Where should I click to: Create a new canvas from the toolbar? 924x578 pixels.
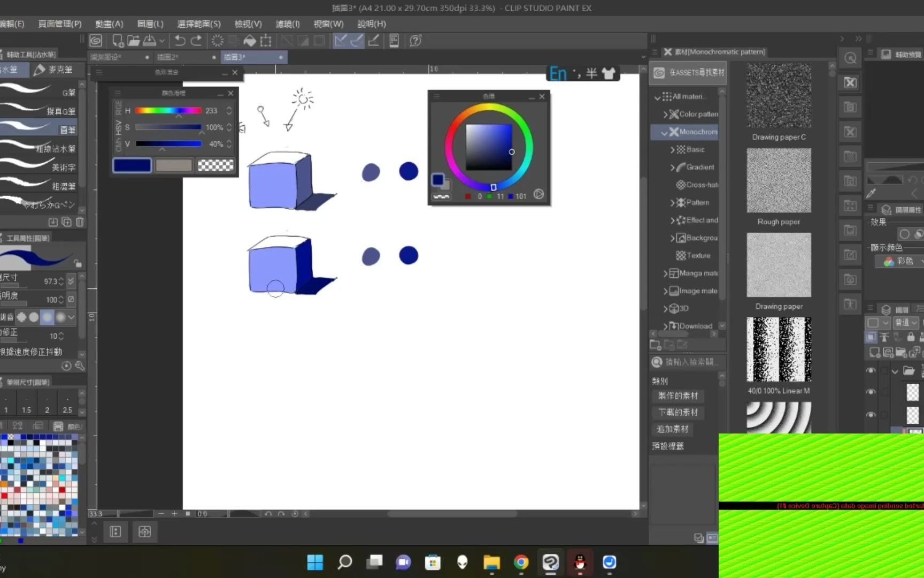118,41
